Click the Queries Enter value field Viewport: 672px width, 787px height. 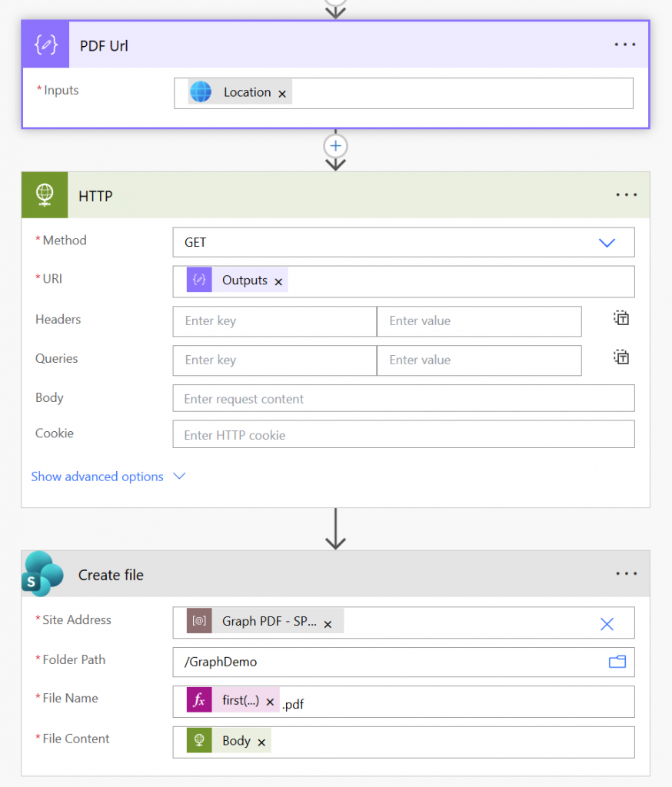tap(479, 360)
